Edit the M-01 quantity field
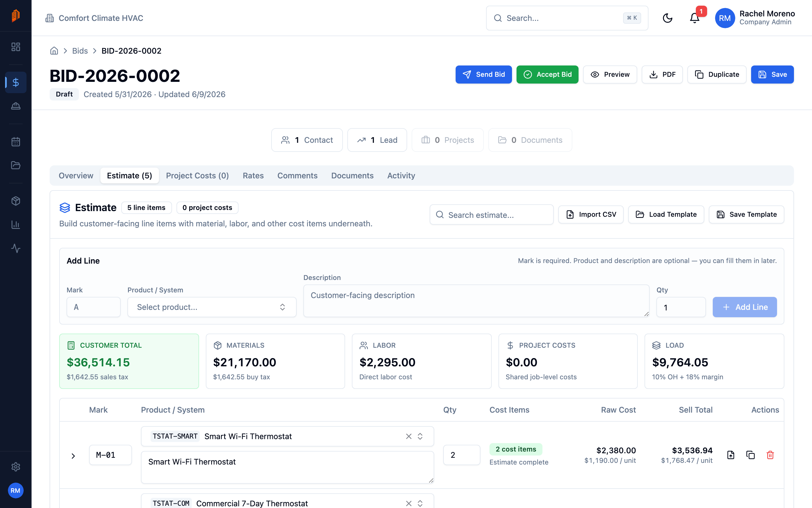This screenshot has height=508, width=812. pyautogui.click(x=461, y=455)
